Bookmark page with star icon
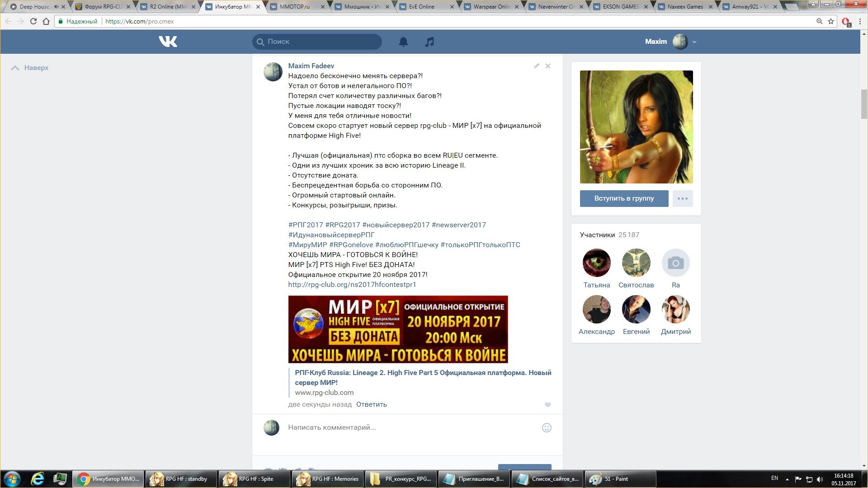Screen dimensions: 868x488 [x=831, y=21]
